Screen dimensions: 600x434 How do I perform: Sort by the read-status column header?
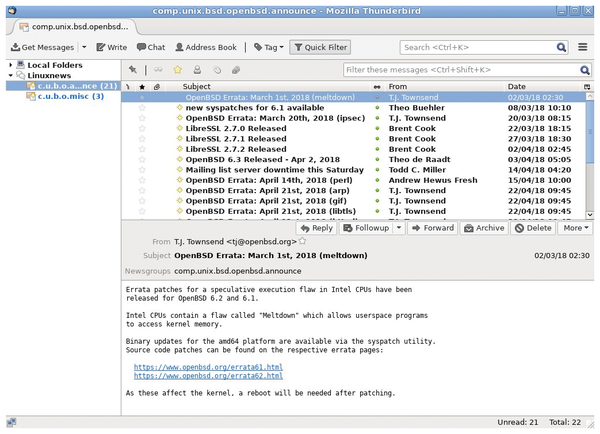pos(377,86)
